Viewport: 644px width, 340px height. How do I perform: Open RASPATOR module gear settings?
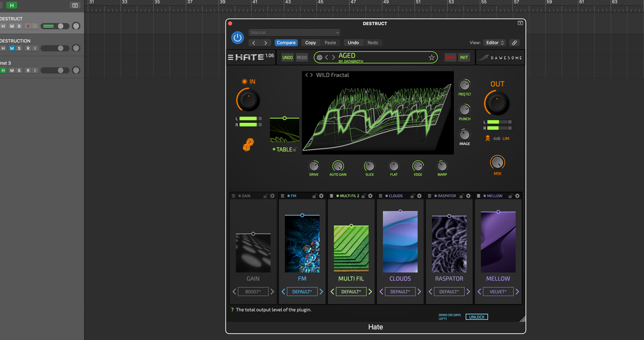pyautogui.click(x=468, y=196)
